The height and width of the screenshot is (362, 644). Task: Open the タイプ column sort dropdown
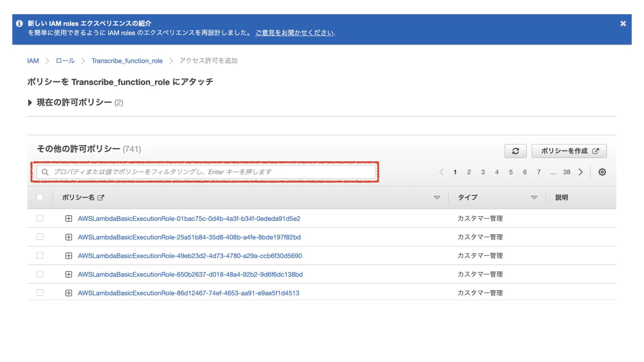tap(535, 197)
